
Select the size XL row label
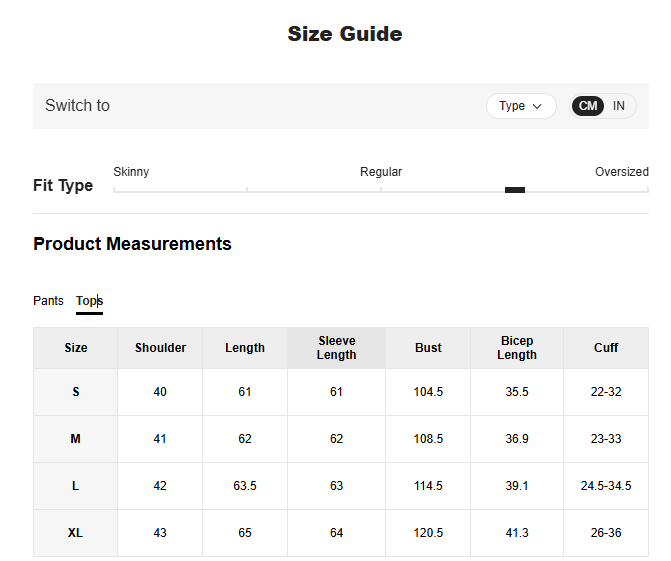click(x=76, y=533)
